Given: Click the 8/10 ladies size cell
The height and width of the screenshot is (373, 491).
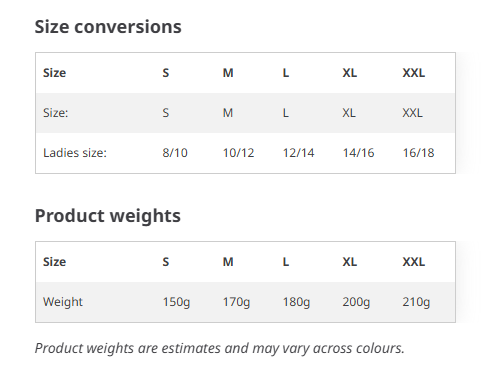Looking at the screenshot, I should tap(175, 153).
